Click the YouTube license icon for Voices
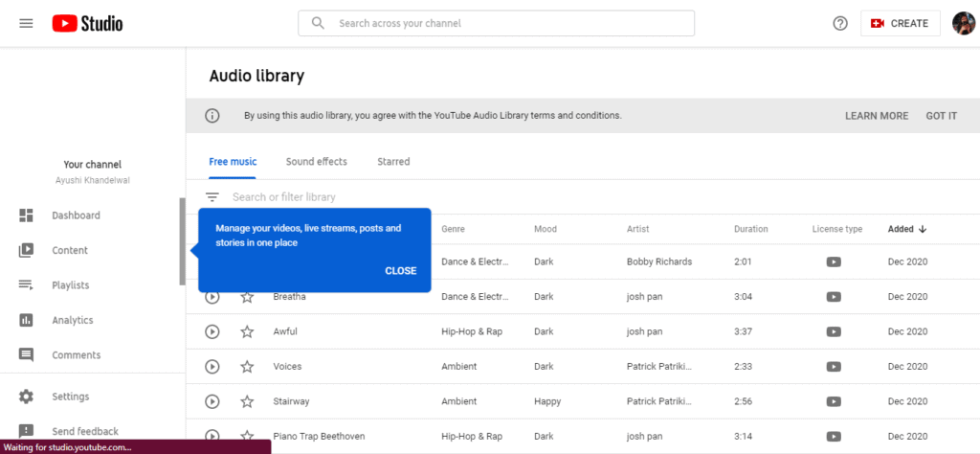Image resolution: width=980 pixels, height=454 pixels. pos(834,367)
